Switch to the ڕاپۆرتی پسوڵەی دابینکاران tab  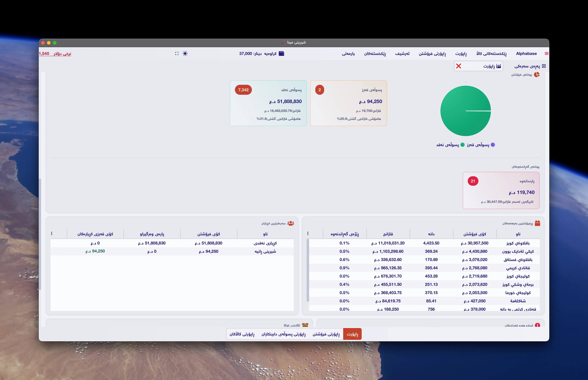pos(284,334)
